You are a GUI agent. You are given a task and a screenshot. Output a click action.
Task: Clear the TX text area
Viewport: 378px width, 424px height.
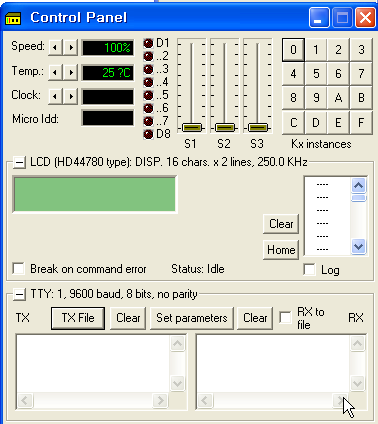pyautogui.click(x=128, y=318)
